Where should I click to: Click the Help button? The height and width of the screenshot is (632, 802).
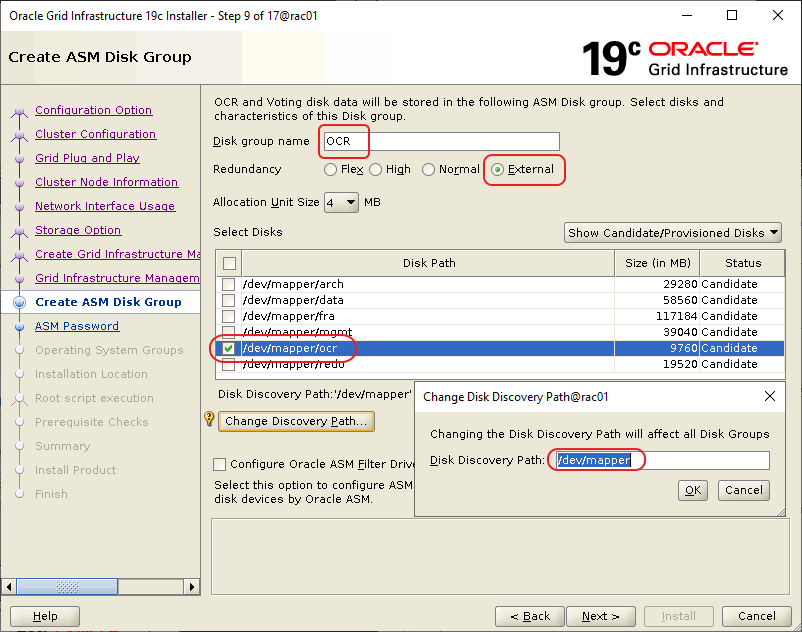coord(45,616)
